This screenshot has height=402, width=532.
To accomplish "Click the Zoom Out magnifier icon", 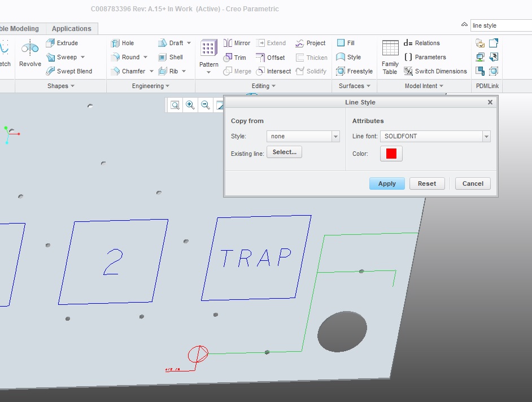I will pyautogui.click(x=206, y=106).
